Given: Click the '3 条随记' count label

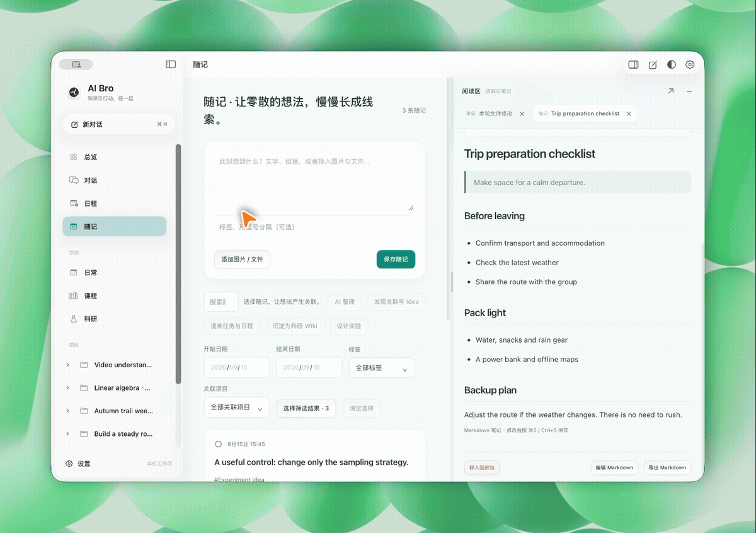Looking at the screenshot, I should click(x=414, y=110).
